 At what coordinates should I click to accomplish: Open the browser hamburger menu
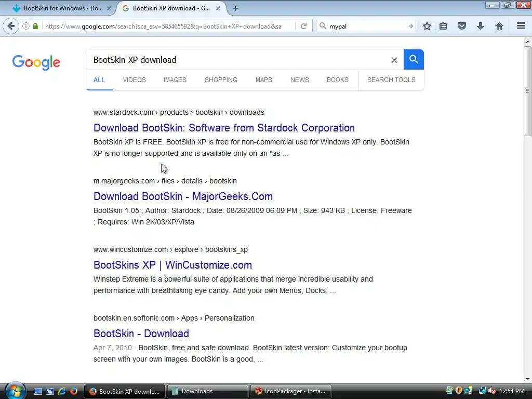coord(521,26)
